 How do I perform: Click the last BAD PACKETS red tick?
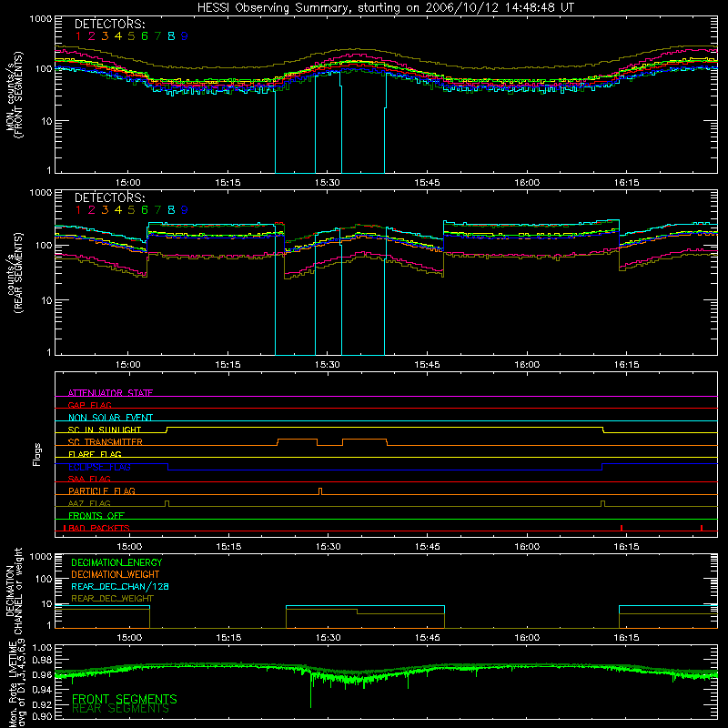point(702,528)
